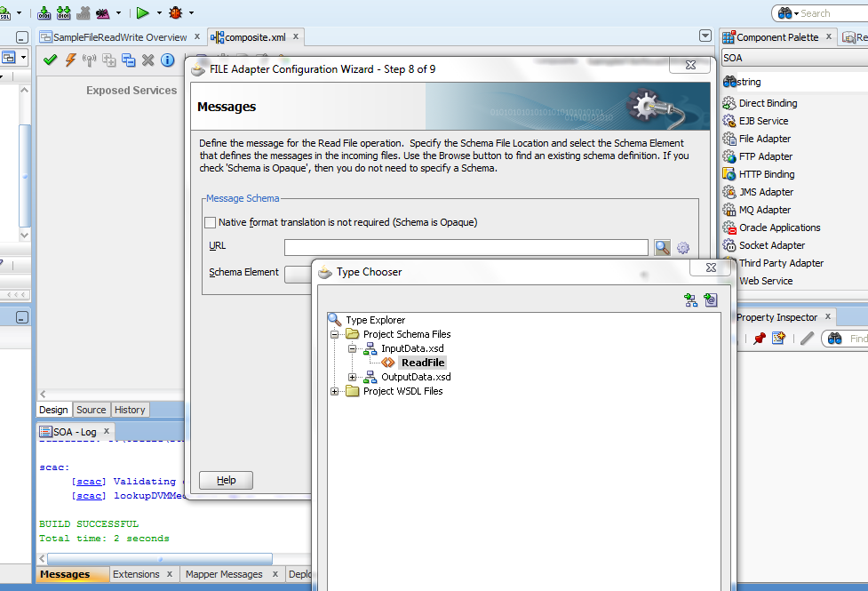Open the editor tab list dropdown
The image size is (868, 591).
click(x=705, y=36)
